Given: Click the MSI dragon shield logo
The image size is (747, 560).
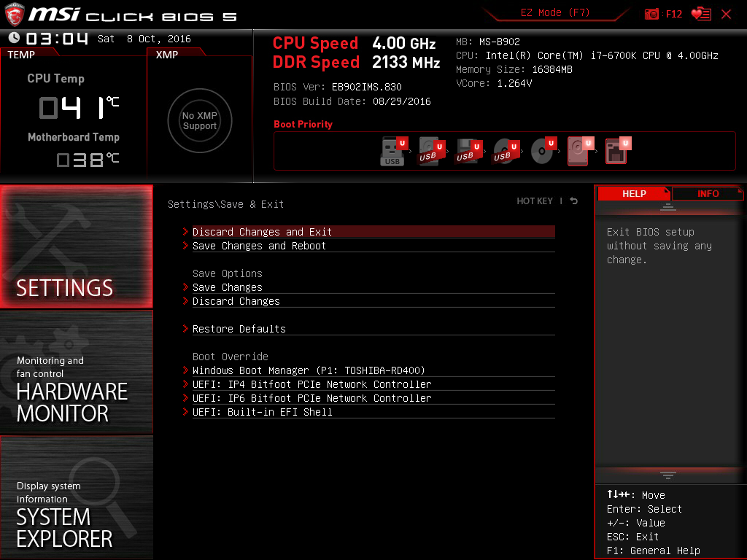Looking at the screenshot, I should [15, 15].
